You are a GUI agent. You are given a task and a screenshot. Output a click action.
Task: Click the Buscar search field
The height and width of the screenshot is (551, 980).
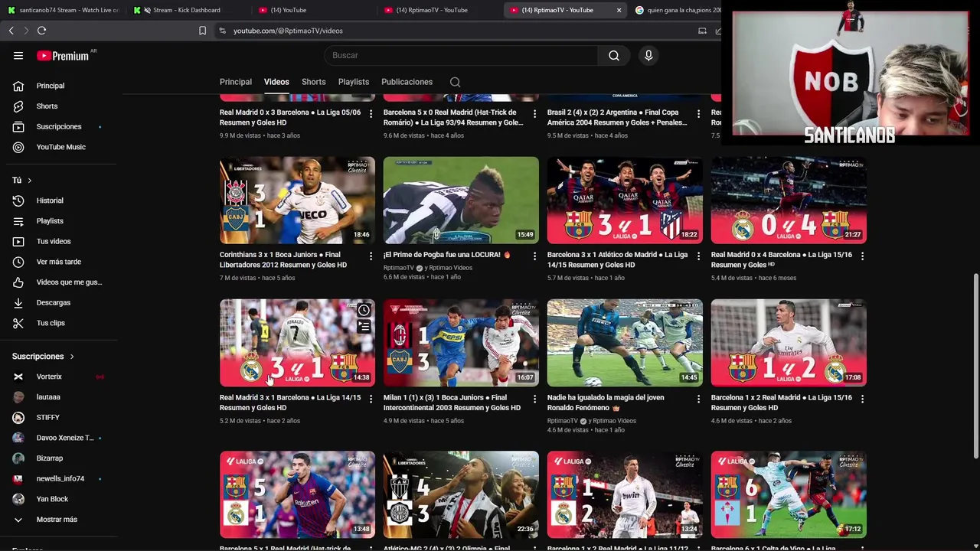[x=462, y=55]
